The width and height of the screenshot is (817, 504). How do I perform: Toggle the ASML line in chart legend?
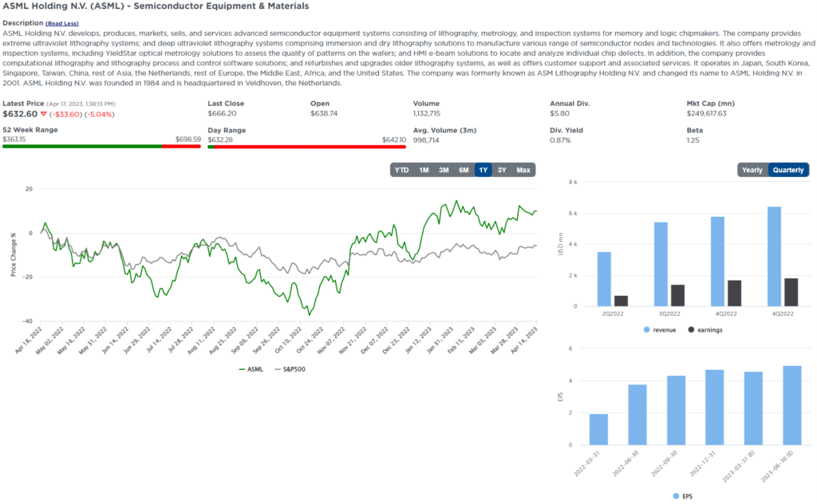(x=255, y=369)
